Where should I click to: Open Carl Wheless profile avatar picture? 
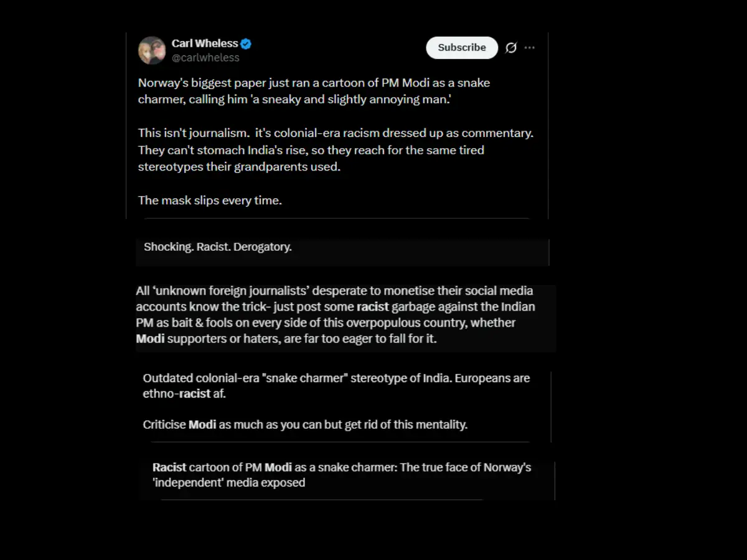(152, 50)
